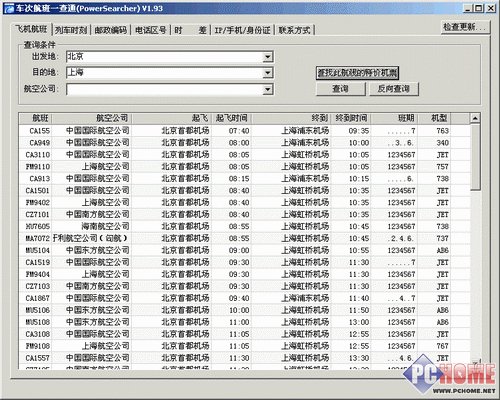This screenshot has height=400, width=500.
Task: Click 上海浦东机场 in the CA949 row
Action: coord(305,143)
